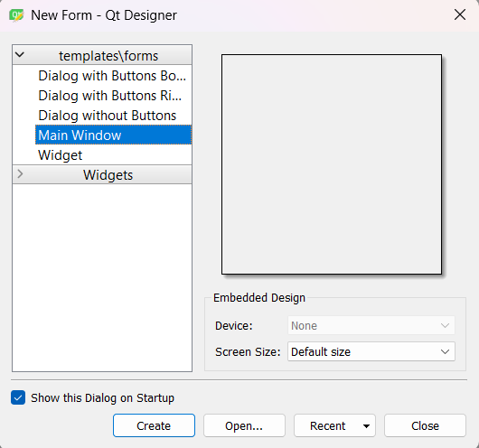Screen dimensions: 479x448
Task: Open the Recent files dropdown arrow
Action: 366,426
